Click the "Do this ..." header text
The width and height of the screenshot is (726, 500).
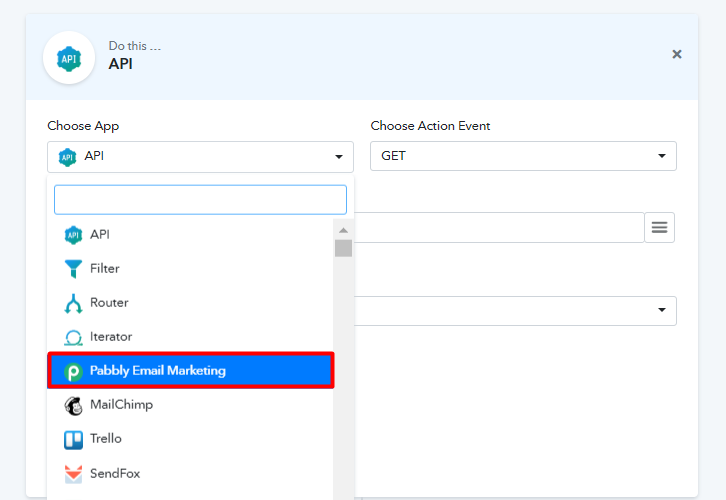pyautogui.click(x=135, y=46)
